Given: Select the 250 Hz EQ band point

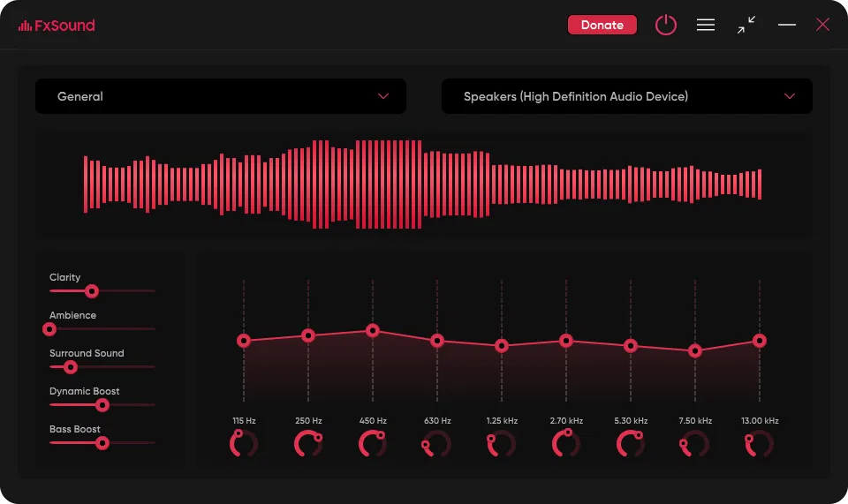Looking at the screenshot, I should click(308, 335).
